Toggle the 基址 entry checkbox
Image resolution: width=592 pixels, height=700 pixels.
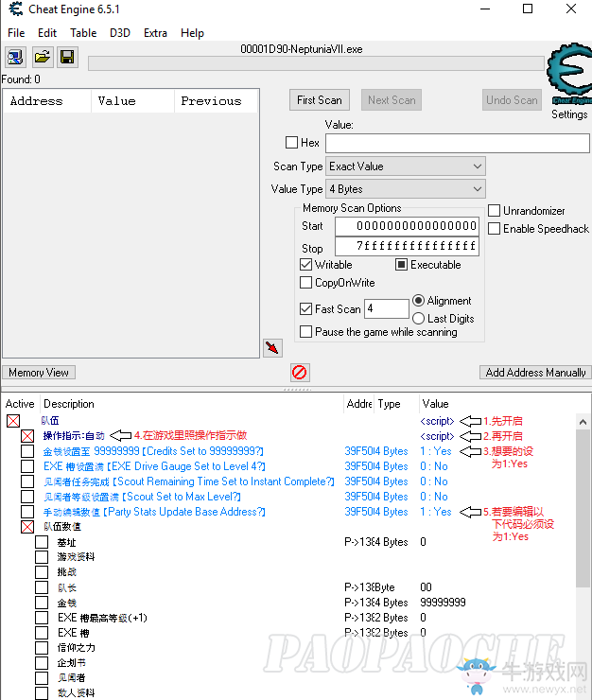(42, 542)
